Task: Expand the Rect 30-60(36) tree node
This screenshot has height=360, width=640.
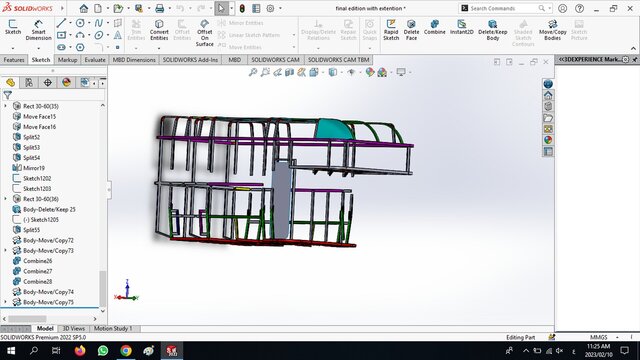Action: (x=5, y=199)
